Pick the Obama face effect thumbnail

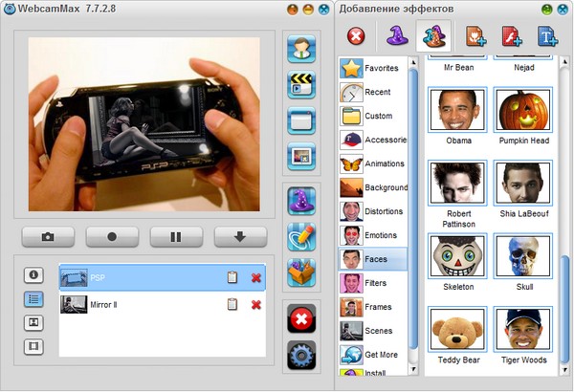coord(458,111)
